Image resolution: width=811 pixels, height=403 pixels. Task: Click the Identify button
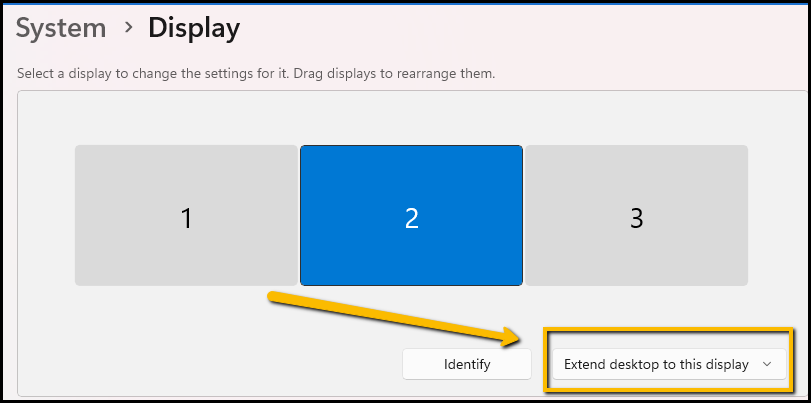(467, 365)
